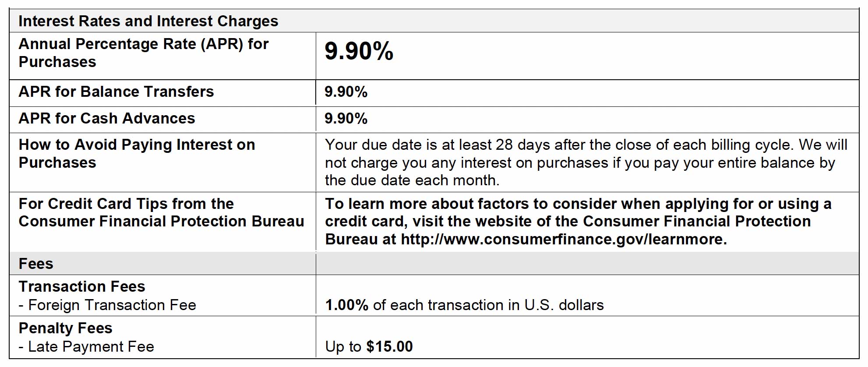The width and height of the screenshot is (868, 367).
Task: Click the 9.90% balance transfers rate
Action: click(346, 92)
